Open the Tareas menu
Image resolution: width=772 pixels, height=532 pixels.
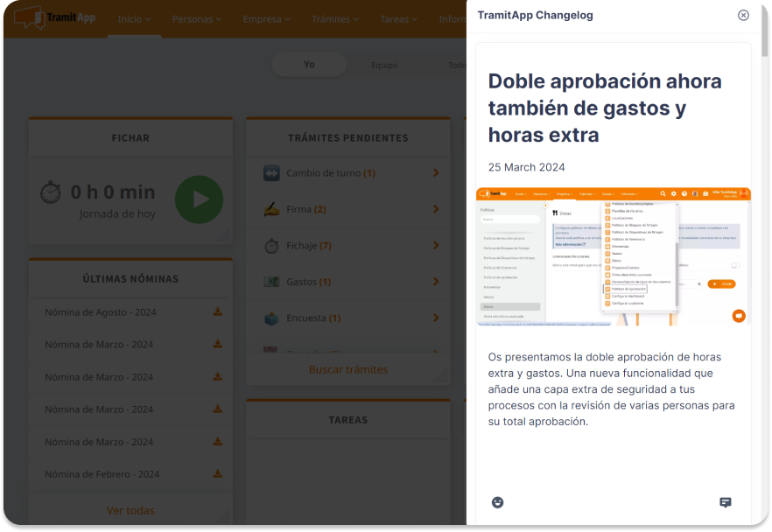399,19
